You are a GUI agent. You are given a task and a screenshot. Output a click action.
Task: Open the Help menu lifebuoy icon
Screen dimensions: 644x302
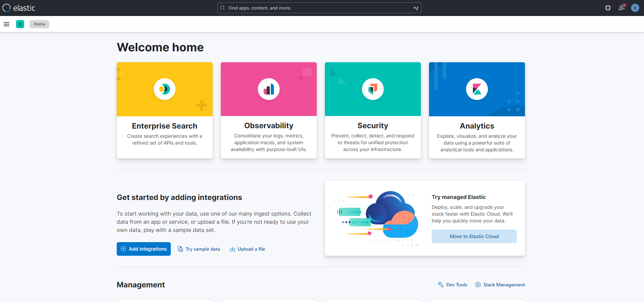pyautogui.click(x=608, y=8)
